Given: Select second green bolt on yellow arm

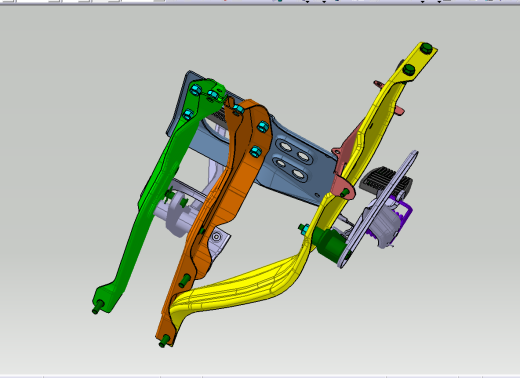Looking at the screenshot, I should pyautogui.click(x=409, y=70).
